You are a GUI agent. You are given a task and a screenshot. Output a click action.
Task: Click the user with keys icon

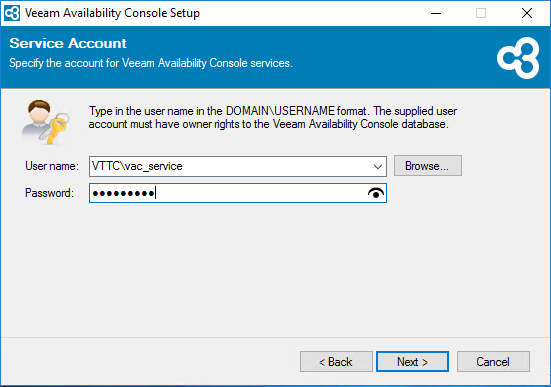(45, 122)
